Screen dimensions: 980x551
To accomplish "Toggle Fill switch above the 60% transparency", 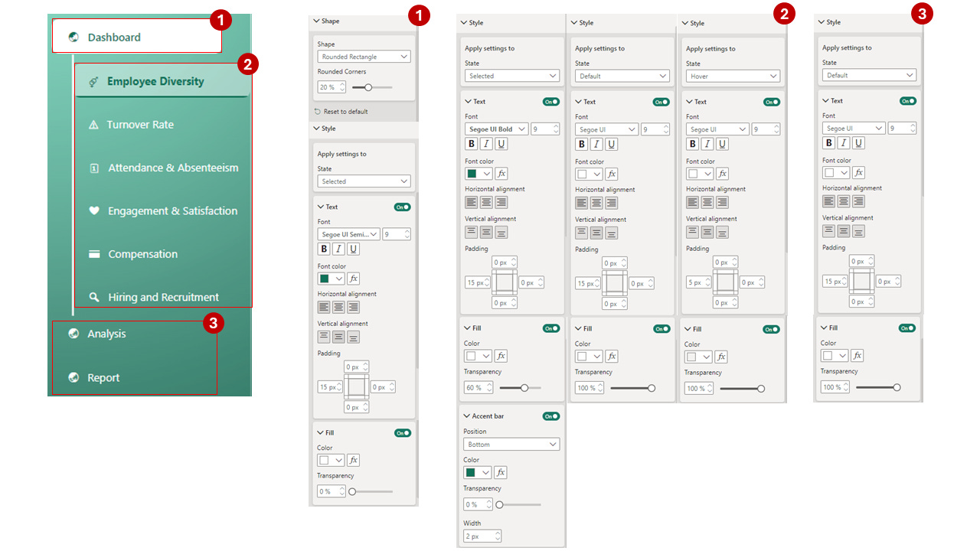I will 551,328.
